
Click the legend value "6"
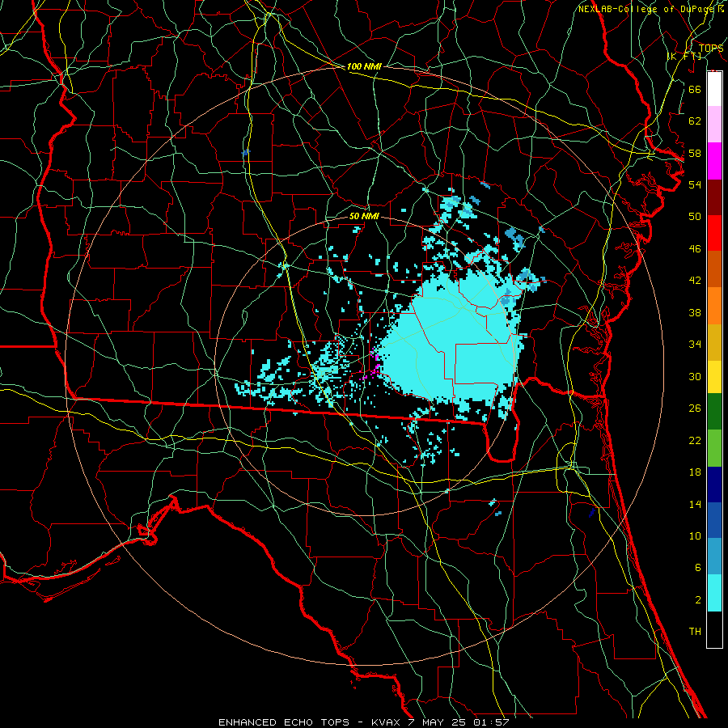[x=697, y=567]
